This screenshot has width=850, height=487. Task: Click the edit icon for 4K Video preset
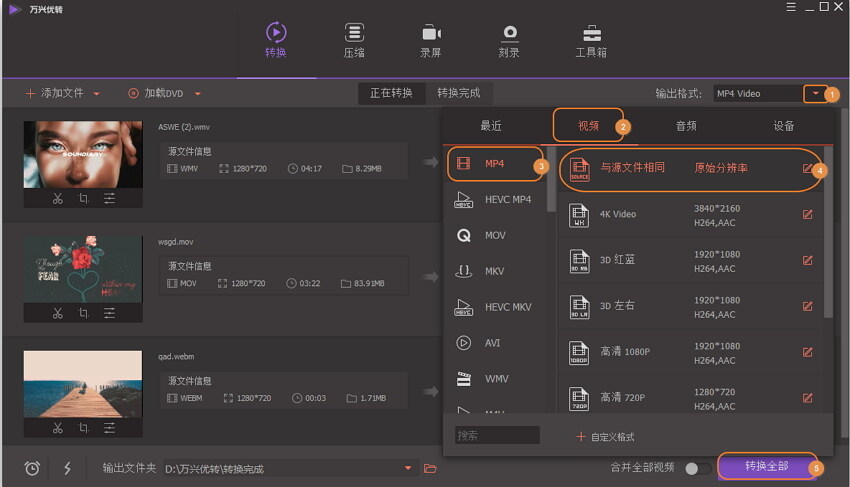point(807,214)
